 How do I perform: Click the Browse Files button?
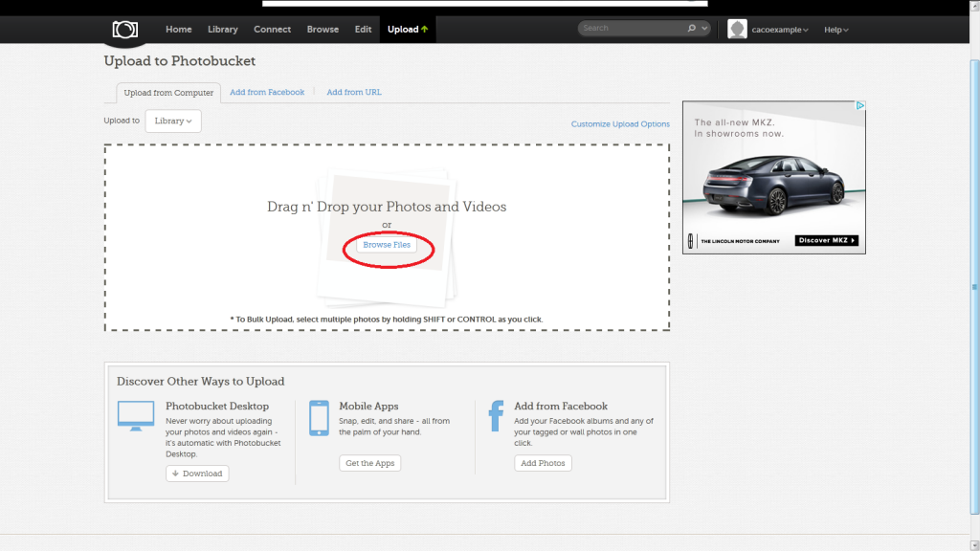pyautogui.click(x=387, y=246)
